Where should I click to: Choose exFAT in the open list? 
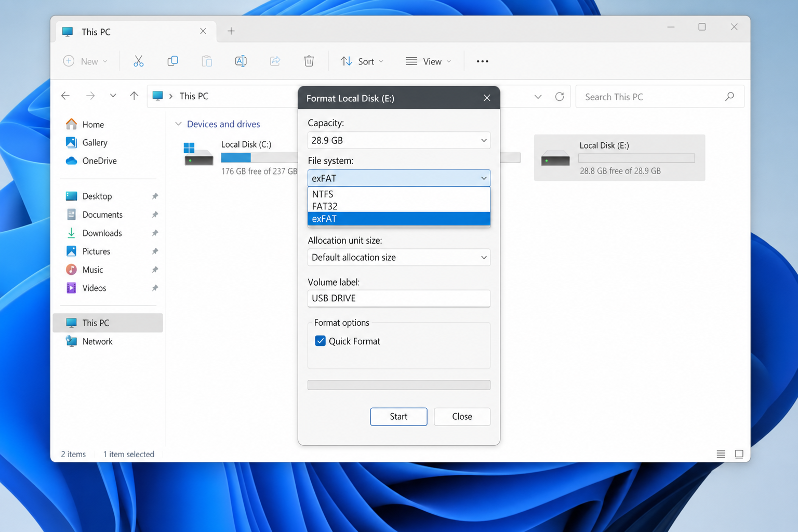pos(399,219)
